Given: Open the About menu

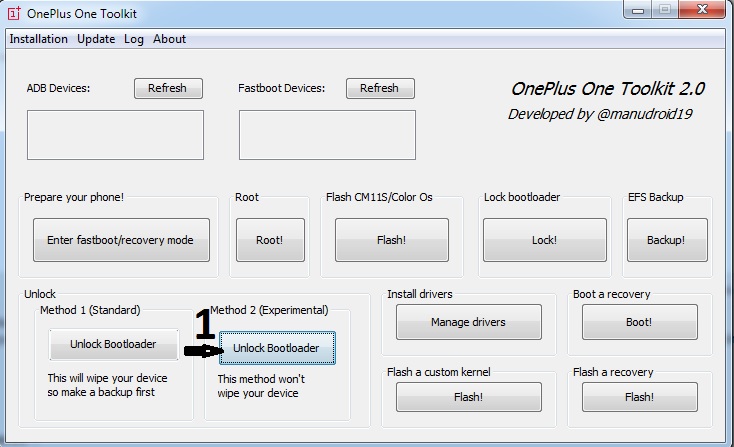Looking at the screenshot, I should point(169,39).
